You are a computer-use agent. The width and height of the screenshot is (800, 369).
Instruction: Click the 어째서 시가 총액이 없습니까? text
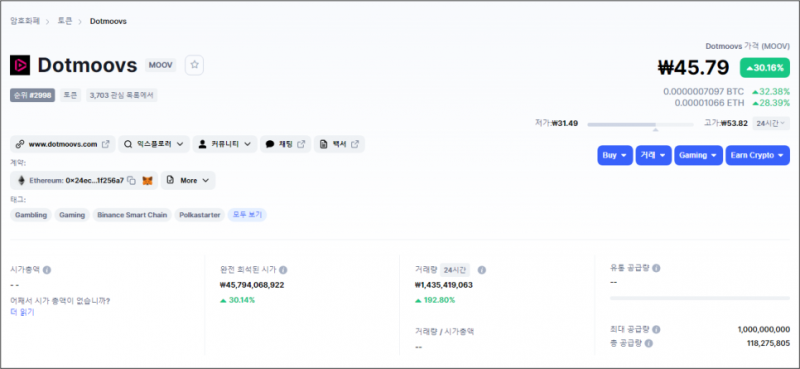pos(60,301)
